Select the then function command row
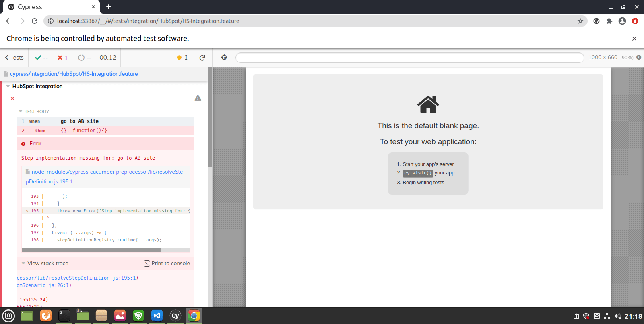644x324 pixels. click(x=105, y=131)
